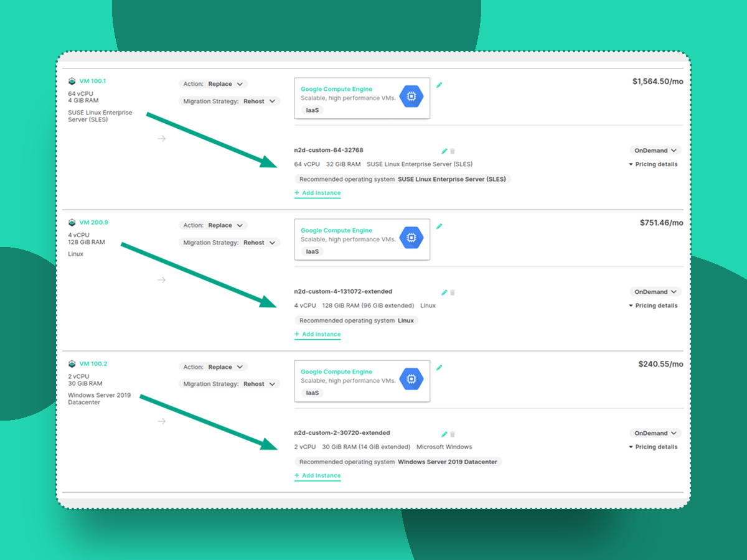Open the VM 100.1 link
747x560 pixels.
[x=93, y=81]
